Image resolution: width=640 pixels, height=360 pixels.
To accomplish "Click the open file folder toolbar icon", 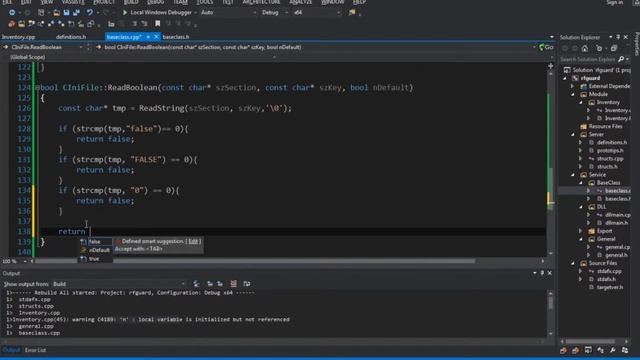I will (56, 13).
